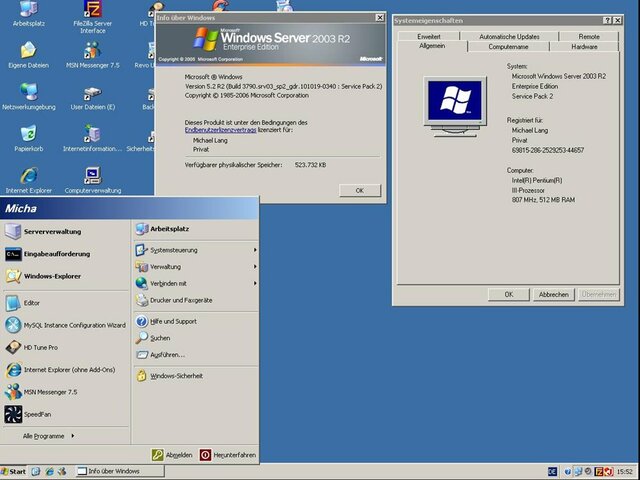The image size is (640, 480).
Task: Click the FileZilla Server tray icon
Action: 599,472
